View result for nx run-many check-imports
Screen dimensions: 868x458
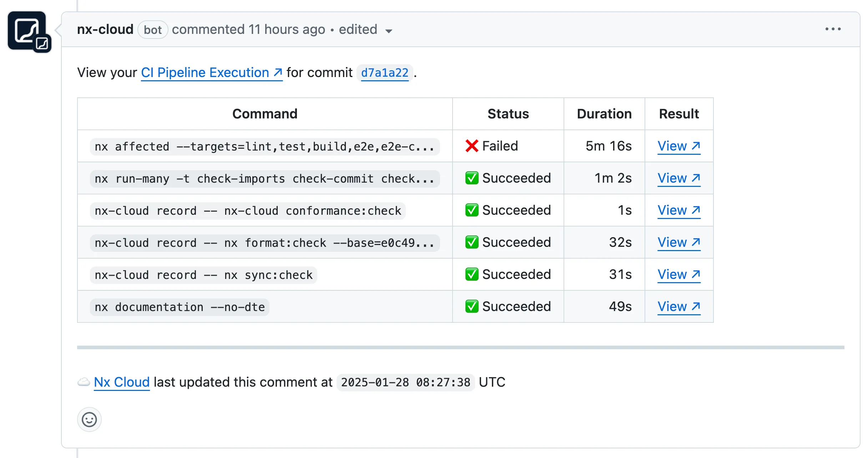point(678,178)
